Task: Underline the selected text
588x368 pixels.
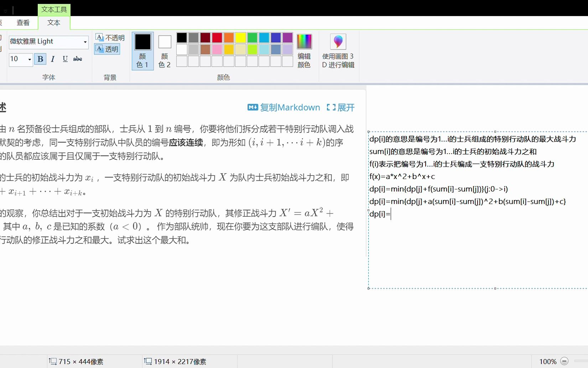Action: pos(65,59)
